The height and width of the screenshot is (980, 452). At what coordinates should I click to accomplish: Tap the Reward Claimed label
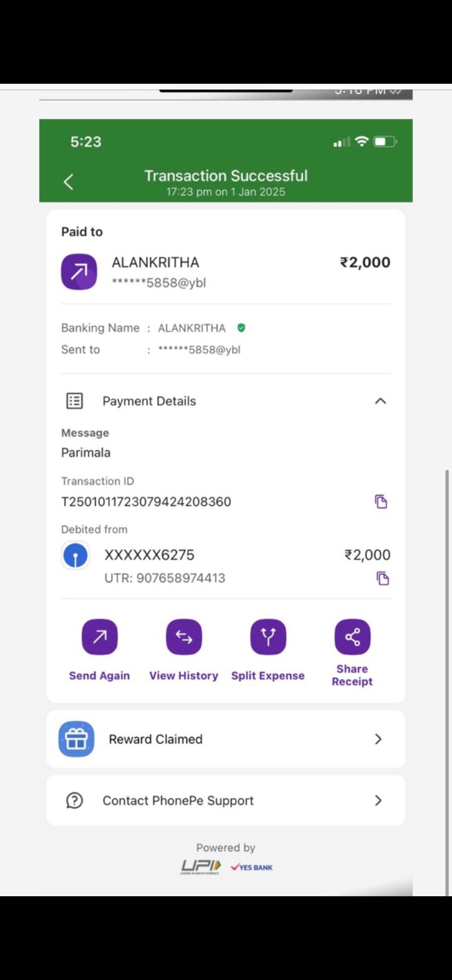click(x=156, y=739)
